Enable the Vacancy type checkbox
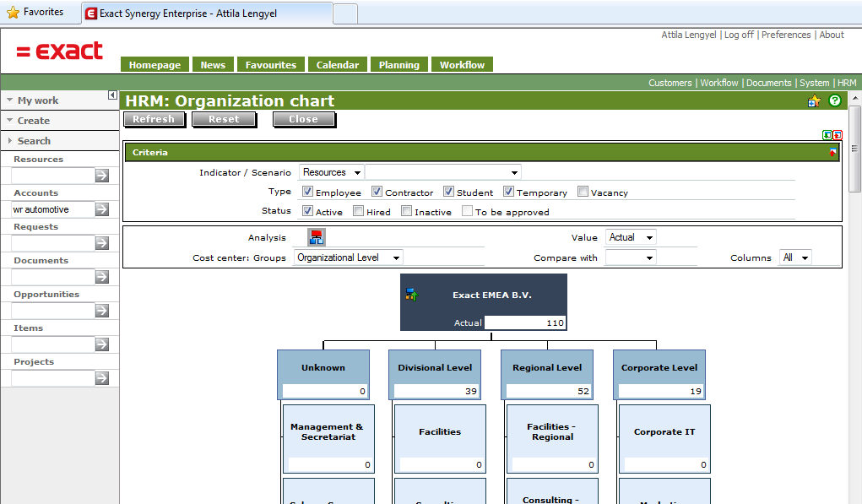This screenshot has height=504, width=862. (583, 192)
